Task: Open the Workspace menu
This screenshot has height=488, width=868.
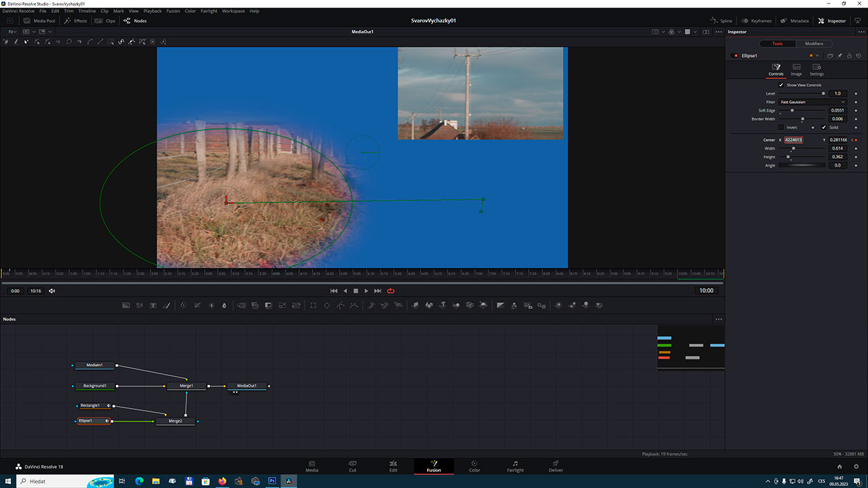Action: 233,11
